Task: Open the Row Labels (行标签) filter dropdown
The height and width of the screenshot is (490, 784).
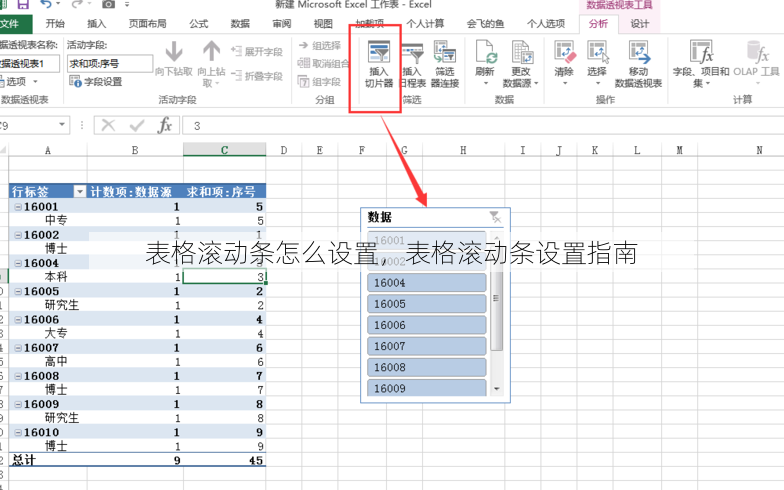Action: [x=80, y=192]
